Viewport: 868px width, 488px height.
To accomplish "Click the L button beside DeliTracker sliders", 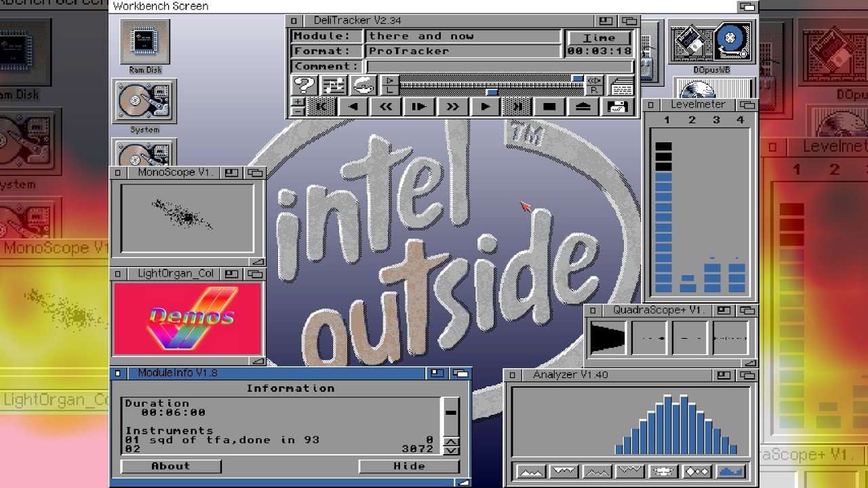I will [x=390, y=90].
